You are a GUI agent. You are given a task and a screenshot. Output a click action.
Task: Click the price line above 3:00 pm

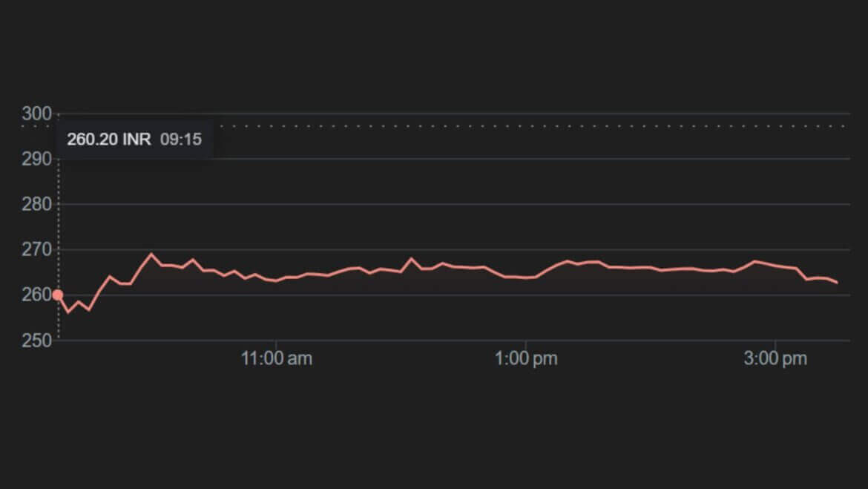pyautogui.click(x=775, y=265)
